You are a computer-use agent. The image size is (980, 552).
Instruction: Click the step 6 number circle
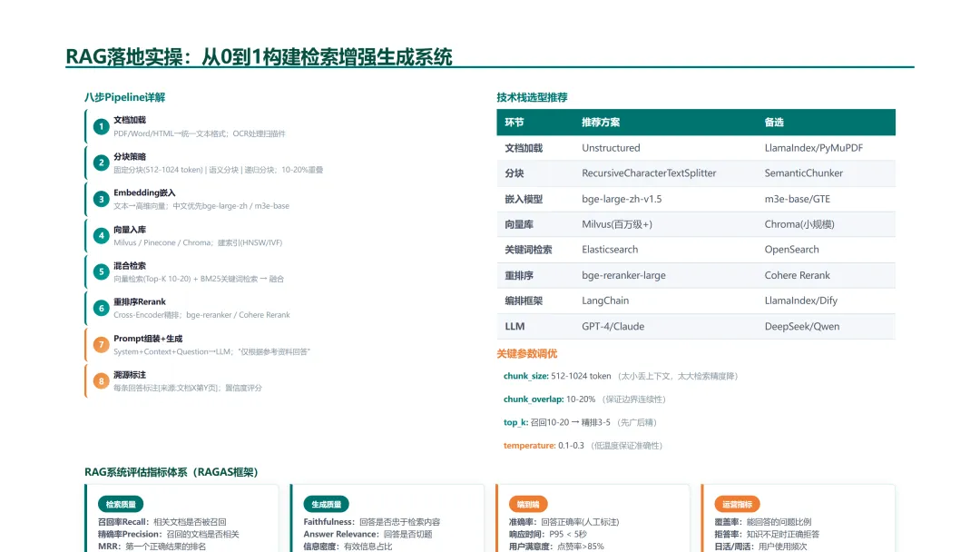[x=102, y=308]
